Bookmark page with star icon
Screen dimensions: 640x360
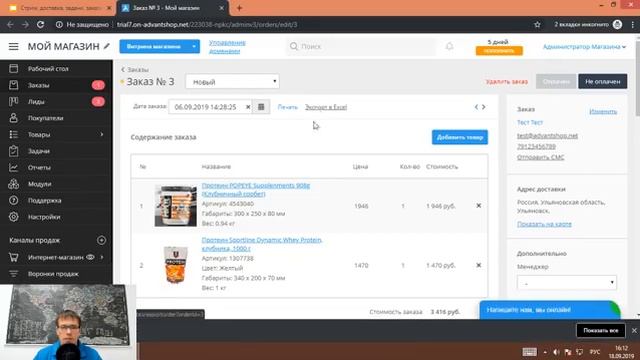point(537,24)
